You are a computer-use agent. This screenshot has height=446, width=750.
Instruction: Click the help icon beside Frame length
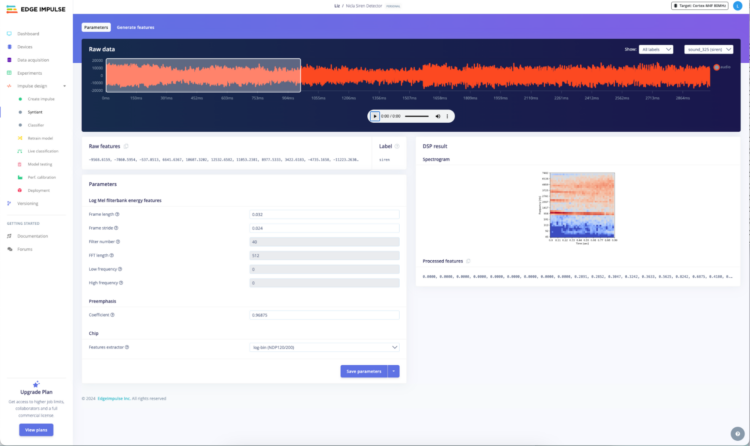[x=118, y=214]
